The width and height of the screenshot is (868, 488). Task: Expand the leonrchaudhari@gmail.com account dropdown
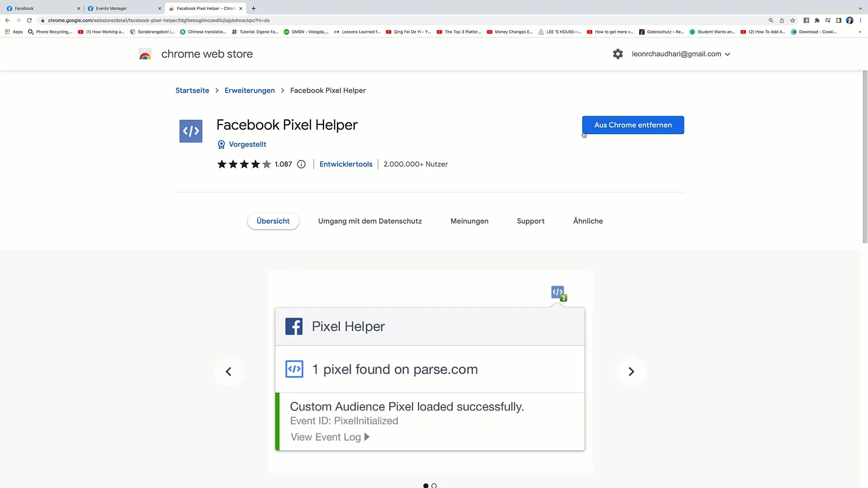[x=681, y=54]
